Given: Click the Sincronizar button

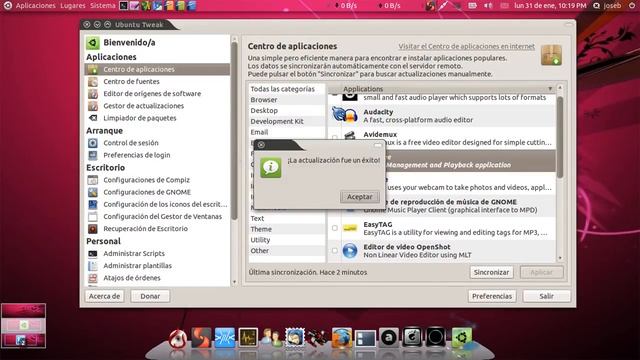Looking at the screenshot, I should [x=491, y=272].
